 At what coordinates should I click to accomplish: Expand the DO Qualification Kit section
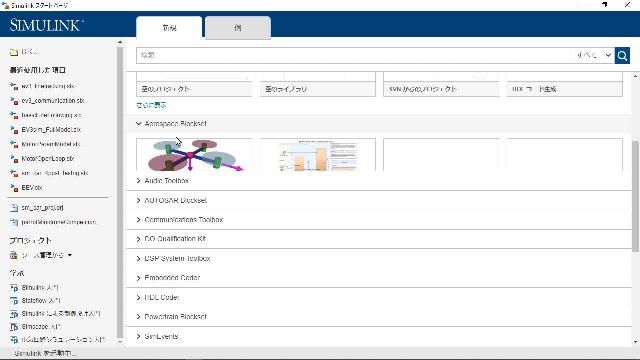tap(138, 239)
